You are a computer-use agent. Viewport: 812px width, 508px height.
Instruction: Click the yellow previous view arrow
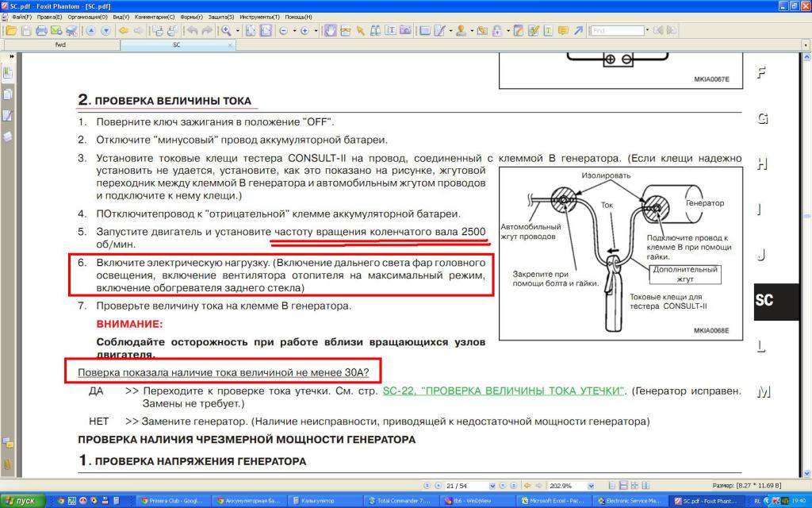pyautogui.click(x=123, y=31)
